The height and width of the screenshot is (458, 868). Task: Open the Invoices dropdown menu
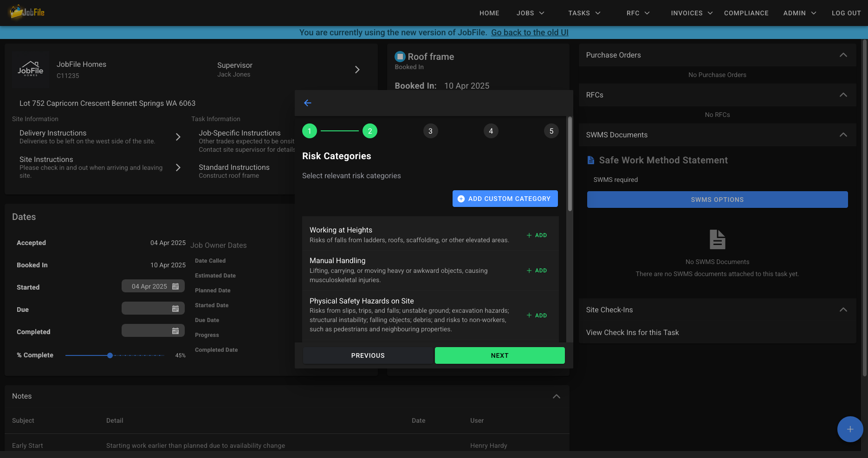point(692,13)
